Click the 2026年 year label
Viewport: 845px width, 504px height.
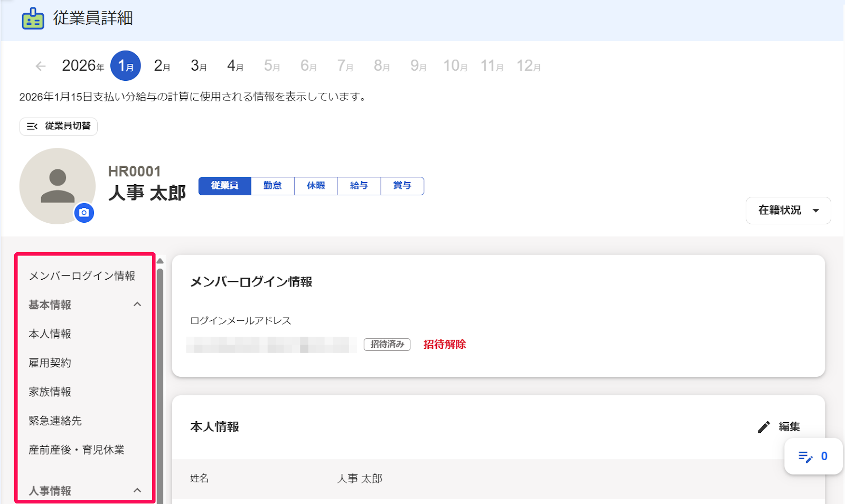click(83, 66)
